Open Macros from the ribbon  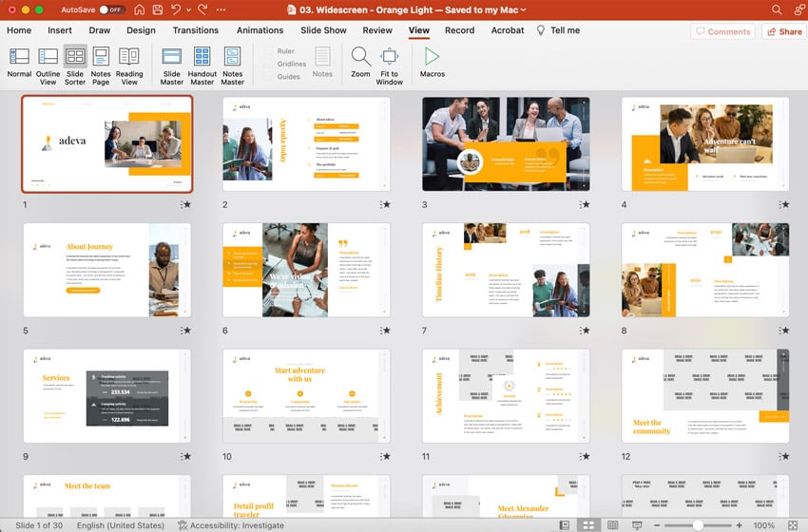pos(432,62)
